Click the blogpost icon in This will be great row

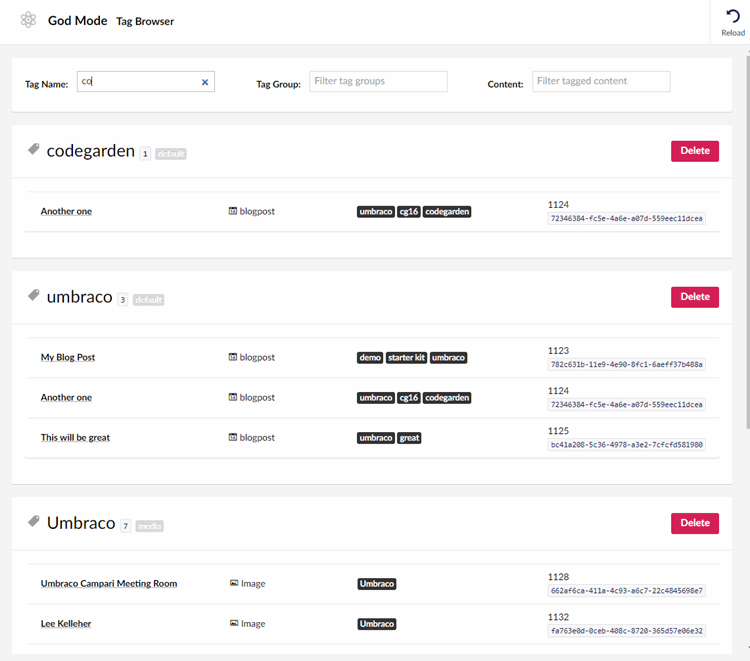point(232,438)
